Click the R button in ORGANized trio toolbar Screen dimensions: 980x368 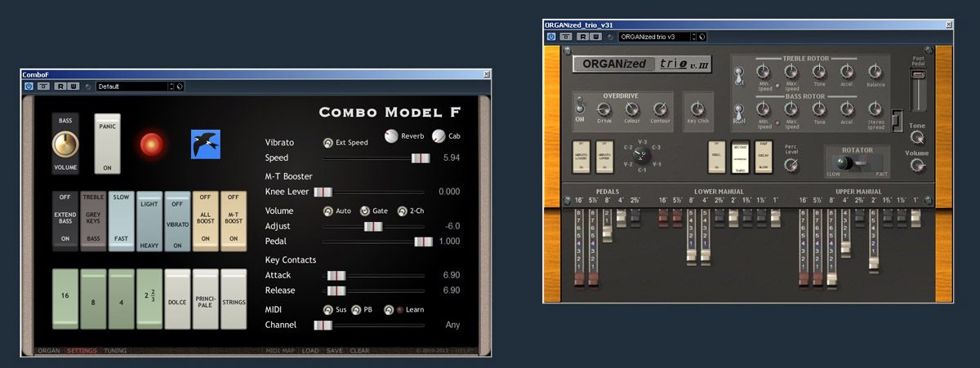click(583, 36)
